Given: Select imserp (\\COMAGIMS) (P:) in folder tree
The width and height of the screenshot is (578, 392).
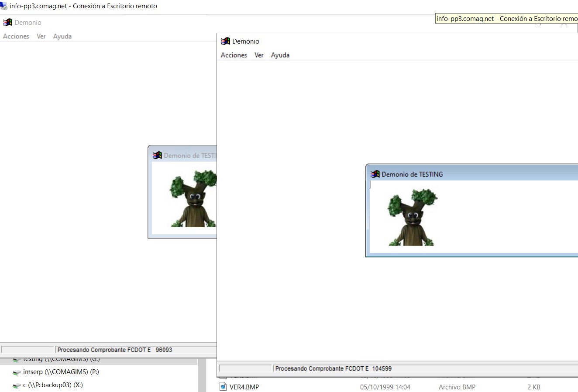Looking at the screenshot, I should click(61, 372).
